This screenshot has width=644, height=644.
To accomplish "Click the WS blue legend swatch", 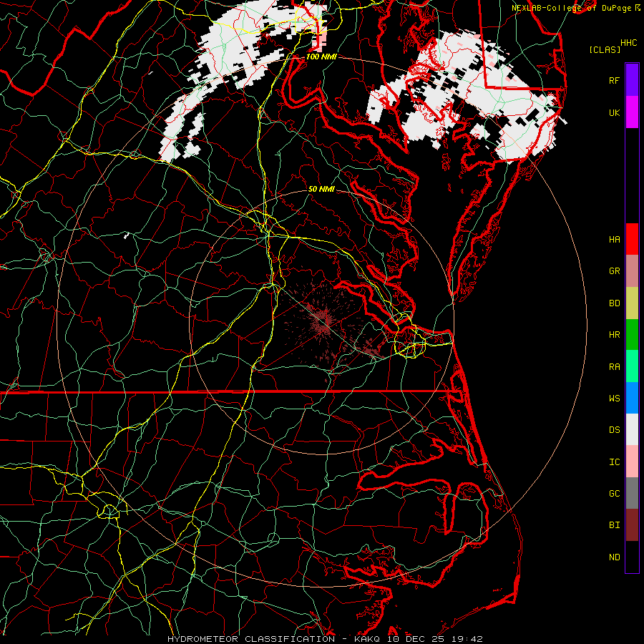I will click(x=632, y=398).
